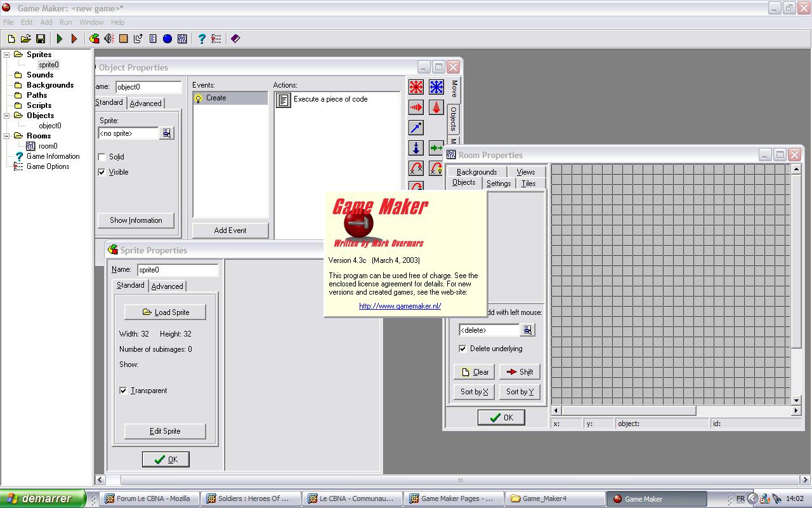Open the démarrer Start button
Image resolution: width=812 pixels, height=508 pixels.
coord(43,498)
